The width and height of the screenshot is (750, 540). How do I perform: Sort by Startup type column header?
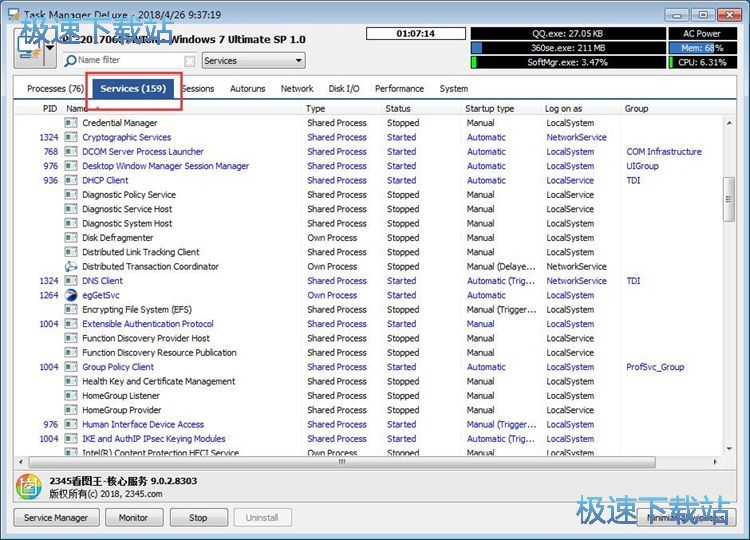click(490, 108)
